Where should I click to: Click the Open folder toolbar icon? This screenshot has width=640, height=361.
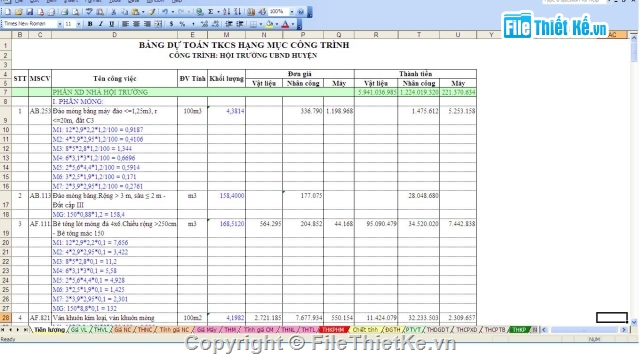(18, 12)
